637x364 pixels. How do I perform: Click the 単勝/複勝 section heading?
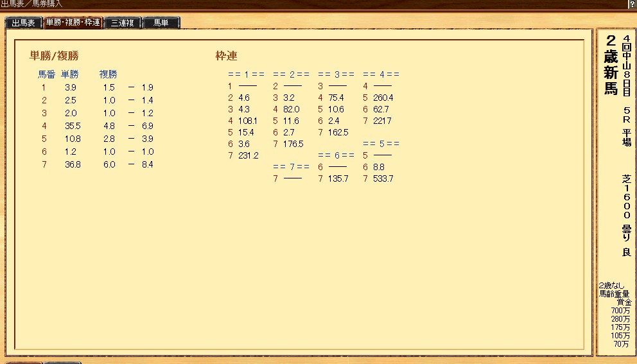54,56
